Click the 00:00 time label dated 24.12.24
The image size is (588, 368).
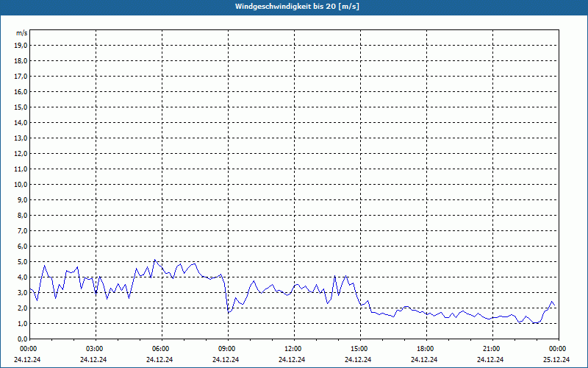coord(29,349)
